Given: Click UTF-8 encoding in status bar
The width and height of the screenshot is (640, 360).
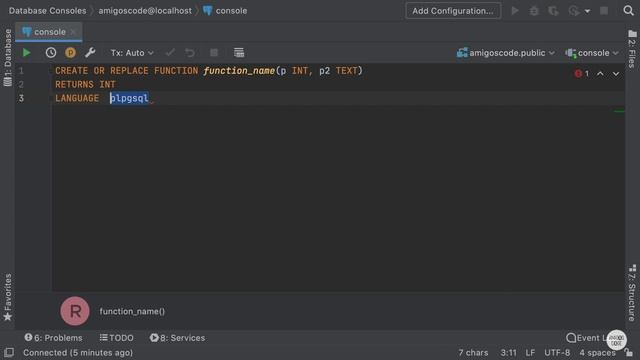Looking at the screenshot, I should coord(557,353).
